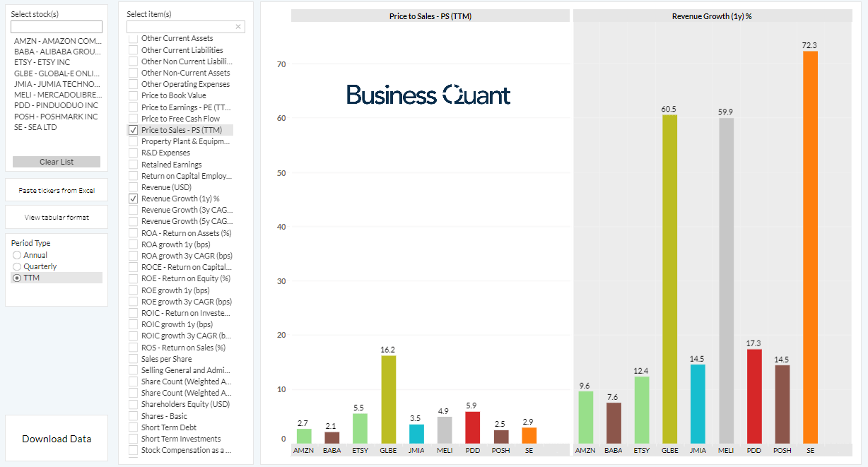Tick Shares - Basic checkbox
The height and width of the screenshot is (467, 868).
point(134,416)
